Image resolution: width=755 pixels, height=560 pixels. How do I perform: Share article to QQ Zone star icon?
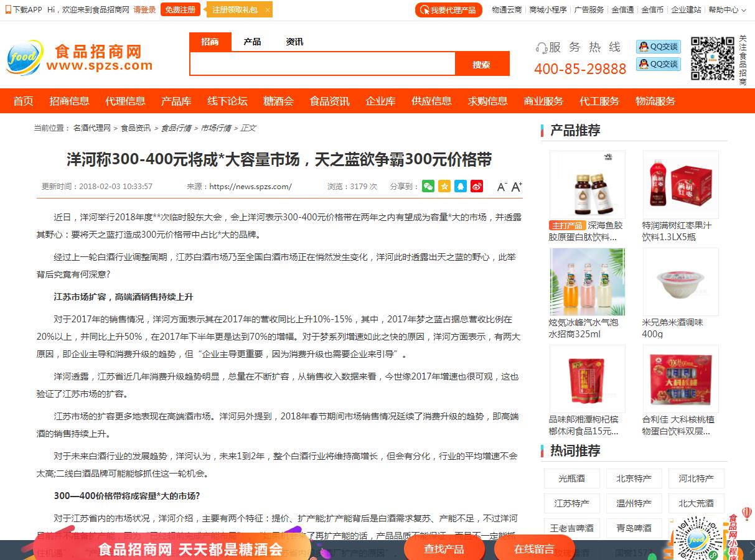pos(444,186)
